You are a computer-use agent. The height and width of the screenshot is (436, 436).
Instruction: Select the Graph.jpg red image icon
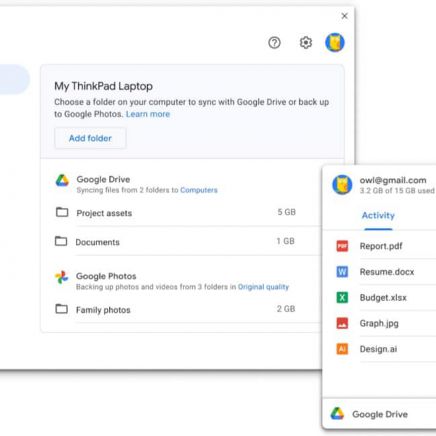coord(342,323)
